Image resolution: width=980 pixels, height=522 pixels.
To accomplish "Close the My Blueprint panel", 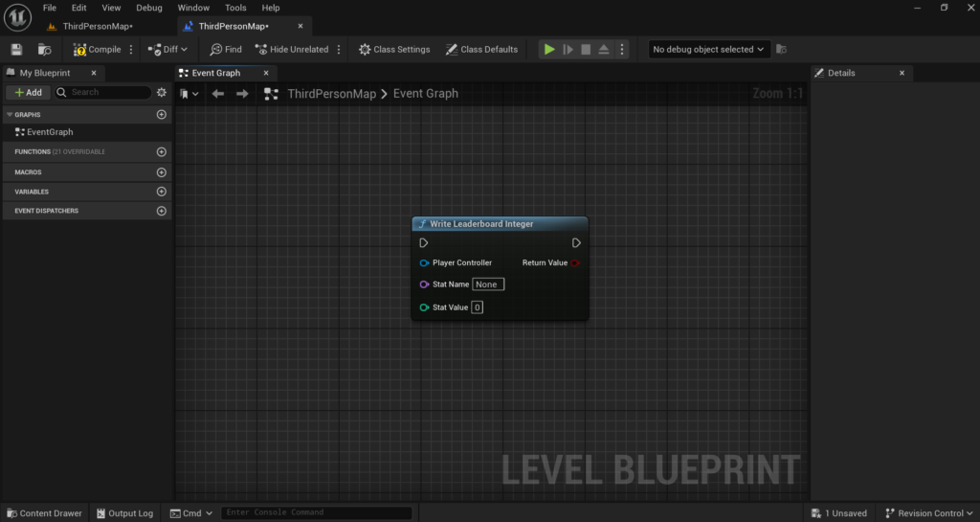I will pos(94,73).
